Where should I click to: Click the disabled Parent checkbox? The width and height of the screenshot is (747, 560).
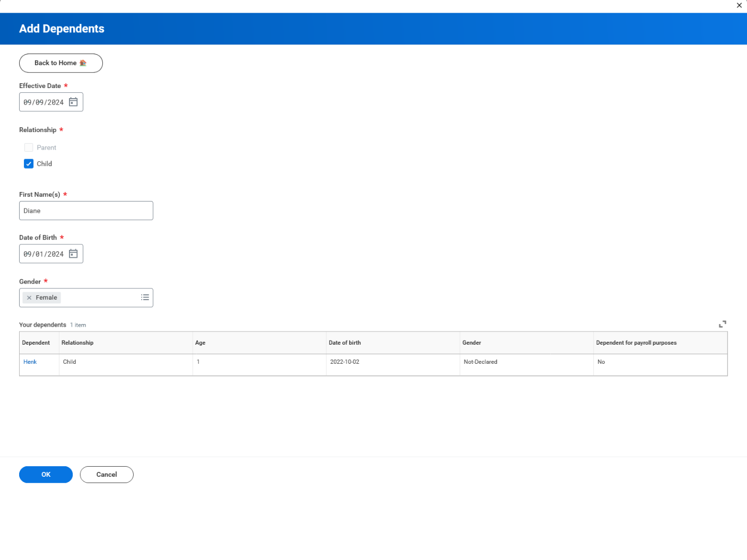pos(29,147)
